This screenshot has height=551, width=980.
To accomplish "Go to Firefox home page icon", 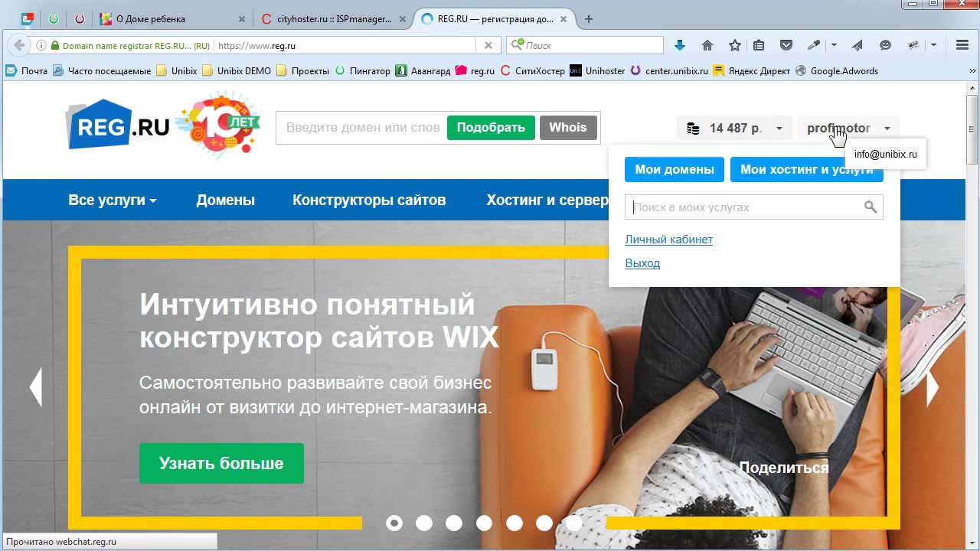I will tap(707, 45).
